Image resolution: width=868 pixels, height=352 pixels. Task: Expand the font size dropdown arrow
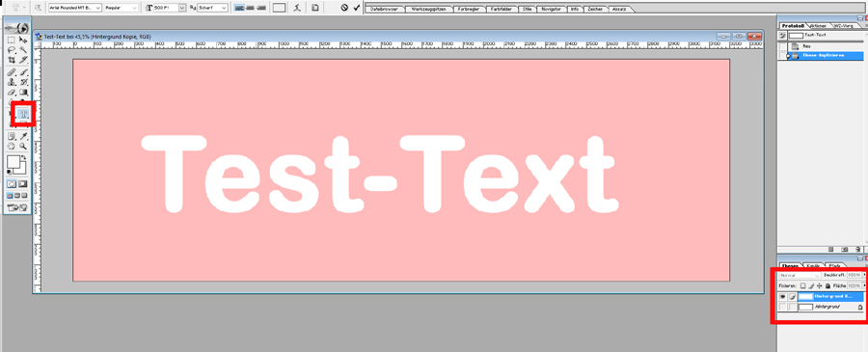pos(182,8)
